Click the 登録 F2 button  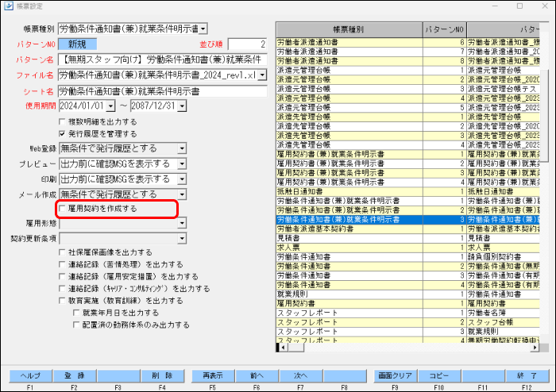tap(75, 376)
